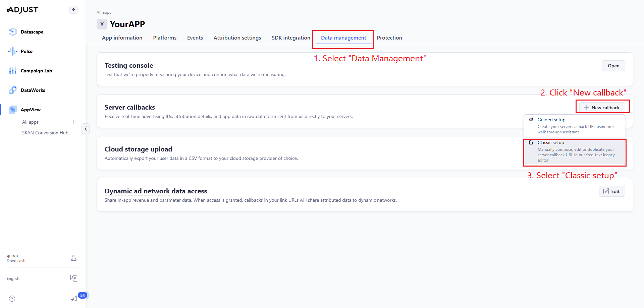
Task: Click the Adjust logo
Action: point(22,10)
